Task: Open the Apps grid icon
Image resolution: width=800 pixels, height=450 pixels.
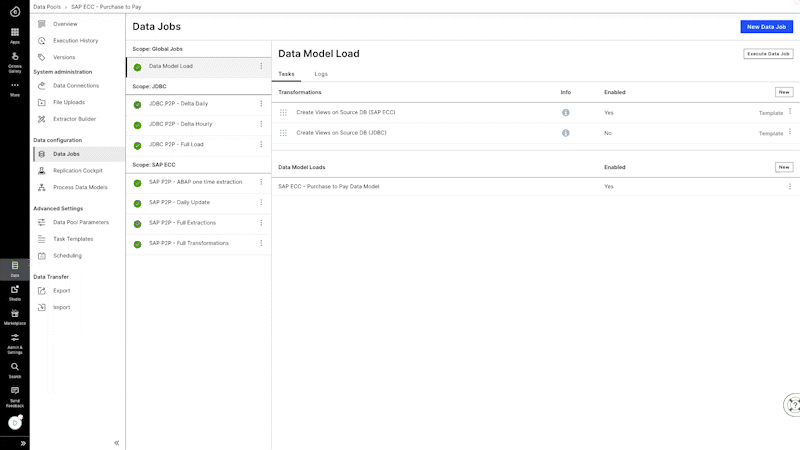Action: (15, 35)
